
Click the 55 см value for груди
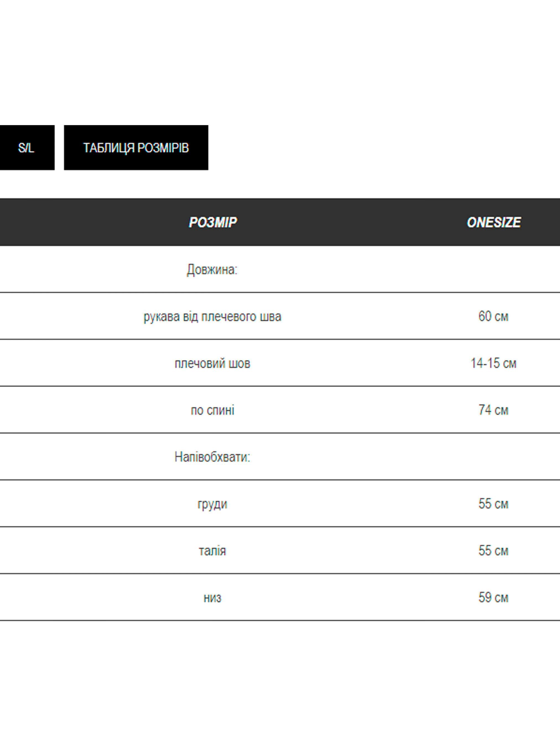pos(493,504)
